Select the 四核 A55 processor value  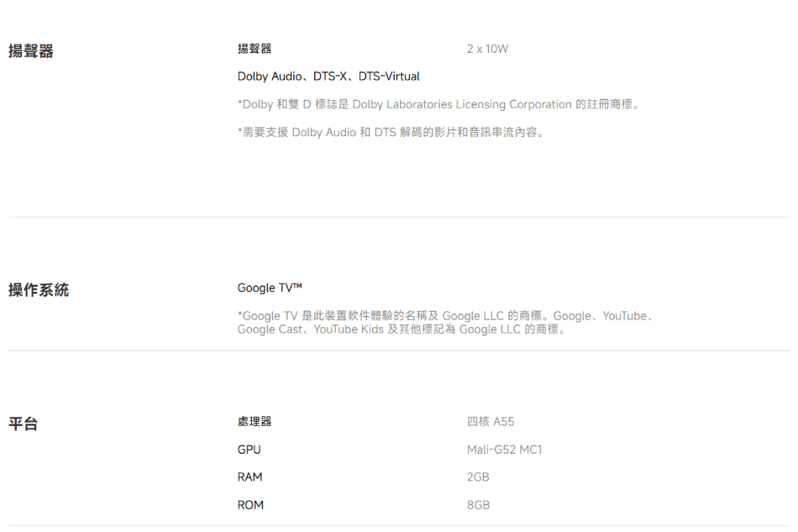point(490,421)
